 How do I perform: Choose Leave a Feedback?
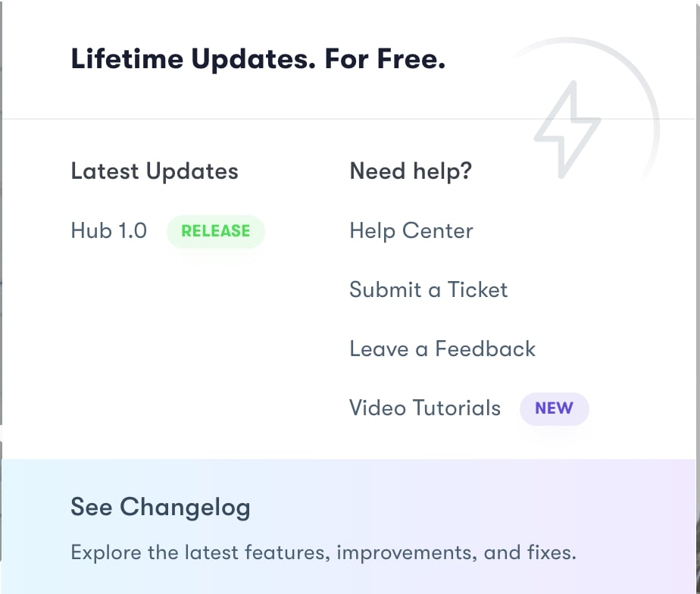click(442, 349)
